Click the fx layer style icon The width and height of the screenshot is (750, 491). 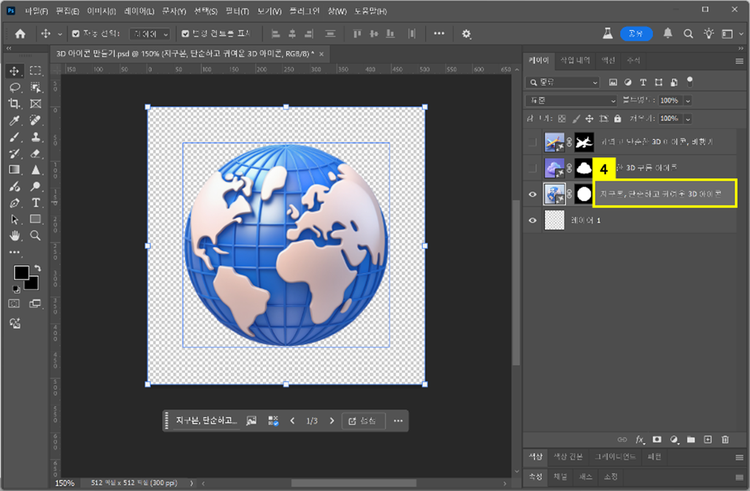click(x=640, y=439)
